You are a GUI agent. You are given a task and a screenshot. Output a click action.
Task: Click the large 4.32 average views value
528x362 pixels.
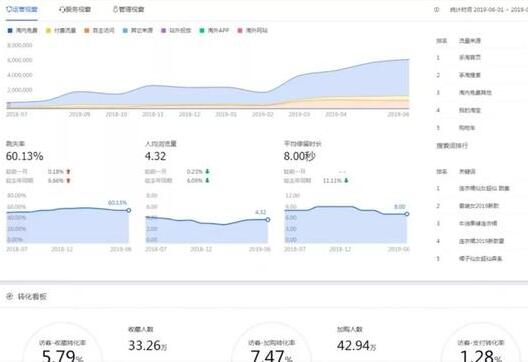pos(156,156)
